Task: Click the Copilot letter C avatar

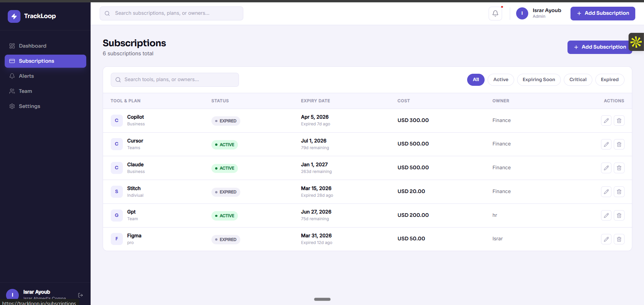Action: pos(117,120)
